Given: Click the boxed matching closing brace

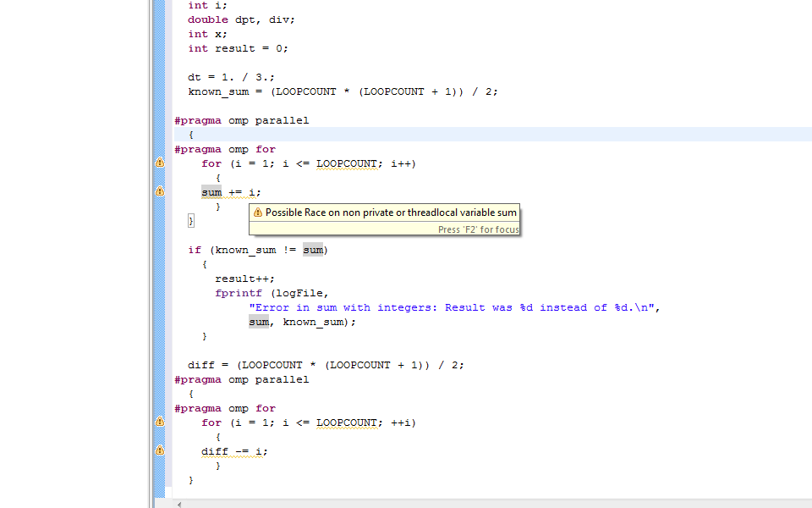Looking at the screenshot, I should (x=191, y=221).
